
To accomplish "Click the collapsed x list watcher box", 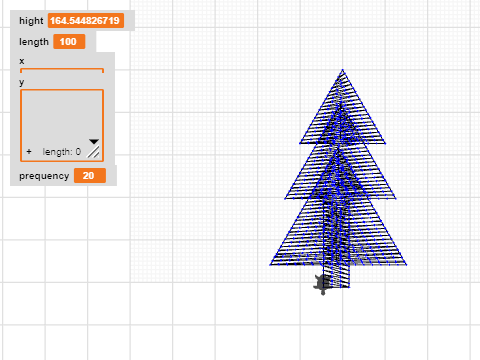I will tap(62, 70).
